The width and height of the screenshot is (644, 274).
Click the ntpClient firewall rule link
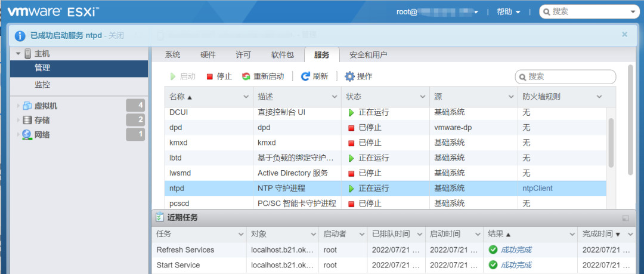pyautogui.click(x=538, y=189)
